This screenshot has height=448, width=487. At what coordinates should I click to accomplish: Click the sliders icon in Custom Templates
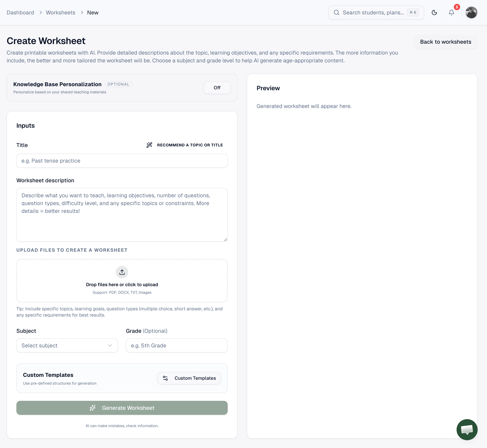165,378
